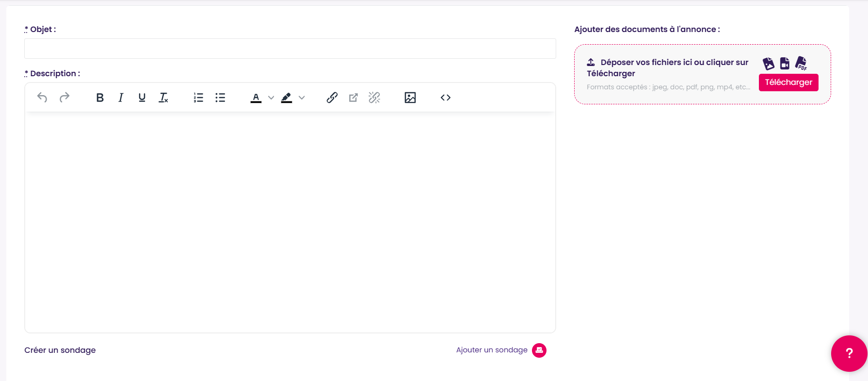868x381 pixels.
Task: Toggle bold formatting
Action: click(x=100, y=98)
